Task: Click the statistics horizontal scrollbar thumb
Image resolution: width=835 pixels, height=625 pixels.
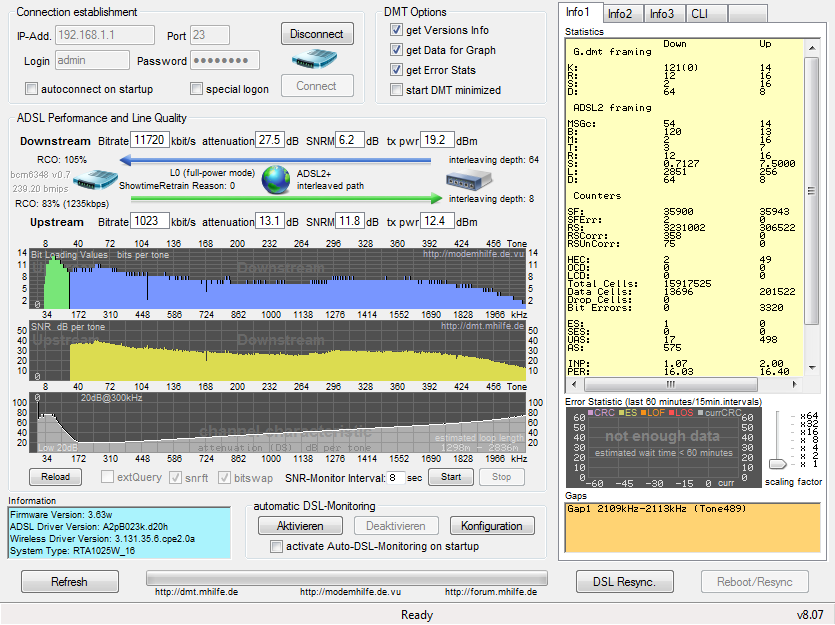Action: point(670,384)
